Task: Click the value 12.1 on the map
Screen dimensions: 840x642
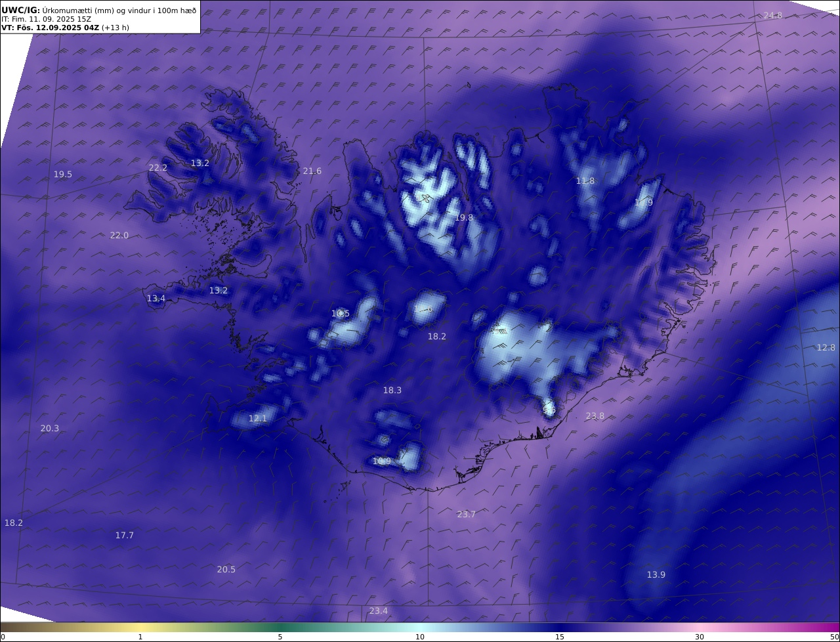Action: point(258,419)
